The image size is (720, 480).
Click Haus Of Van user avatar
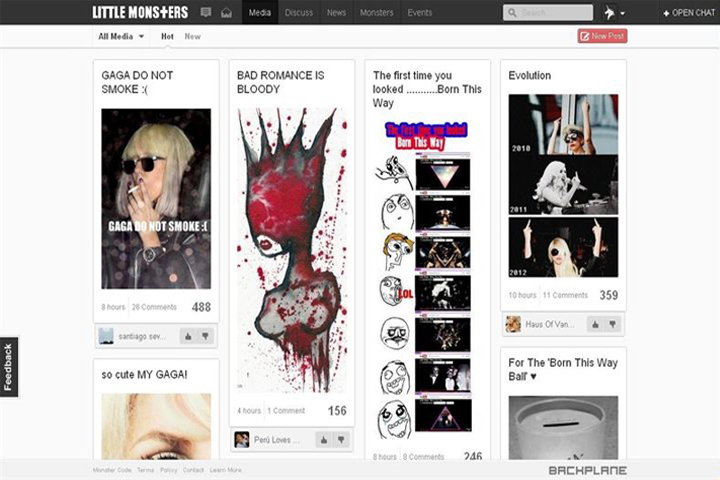pyautogui.click(x=513, y=324)
